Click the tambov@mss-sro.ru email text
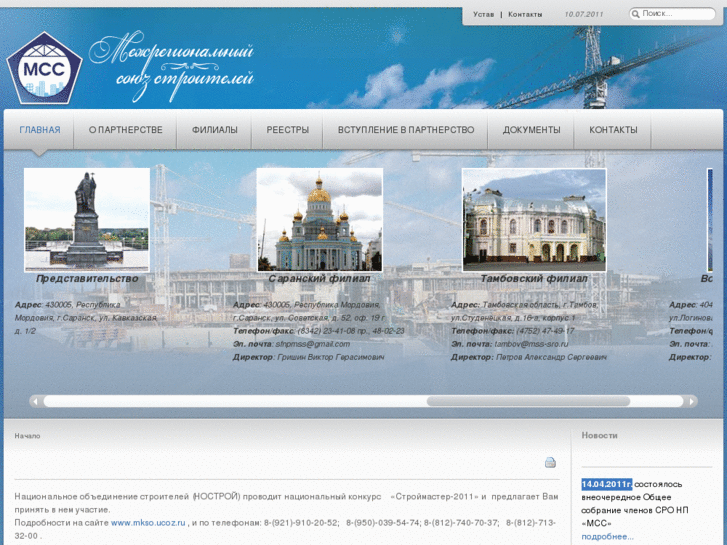727x545 pixels. [x=531, y=344]
